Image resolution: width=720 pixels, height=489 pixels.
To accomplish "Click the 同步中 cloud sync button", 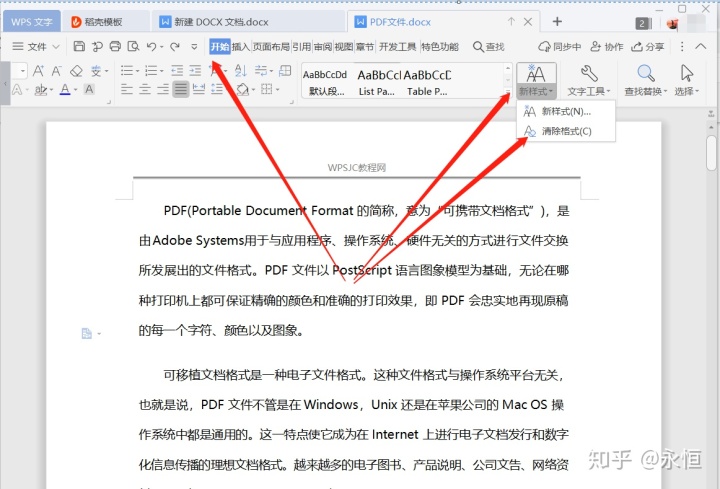I will click(560, 46).
